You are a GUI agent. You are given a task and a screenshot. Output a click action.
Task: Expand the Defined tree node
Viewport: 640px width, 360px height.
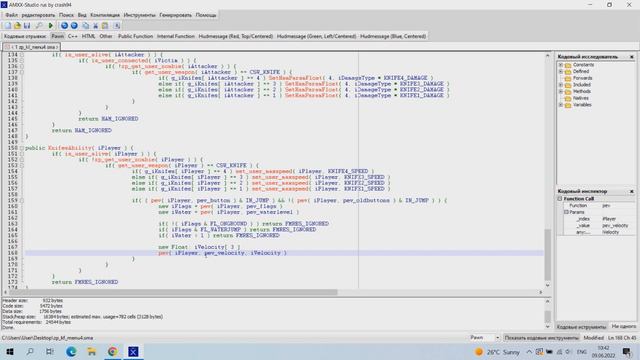(x=561, y=71)
